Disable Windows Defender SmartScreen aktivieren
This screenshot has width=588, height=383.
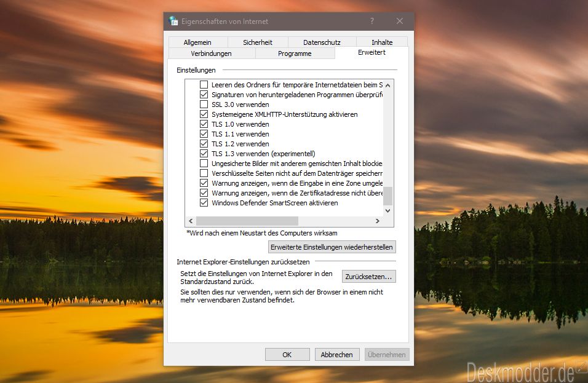(x=204, y=203)
